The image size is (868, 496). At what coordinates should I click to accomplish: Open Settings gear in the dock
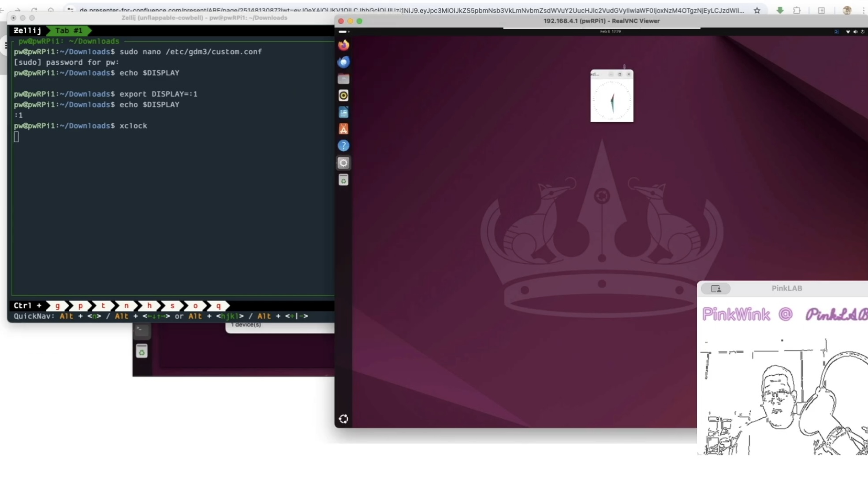[x=343, y=163]
